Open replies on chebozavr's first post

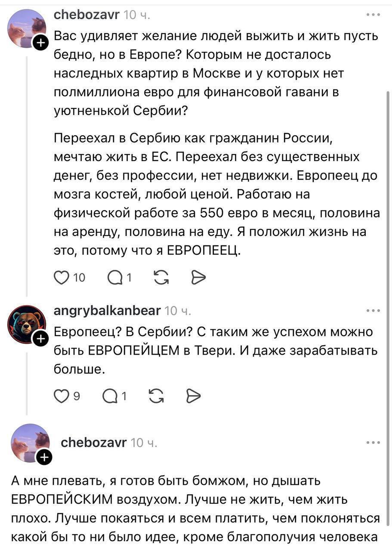pos(115,278)
